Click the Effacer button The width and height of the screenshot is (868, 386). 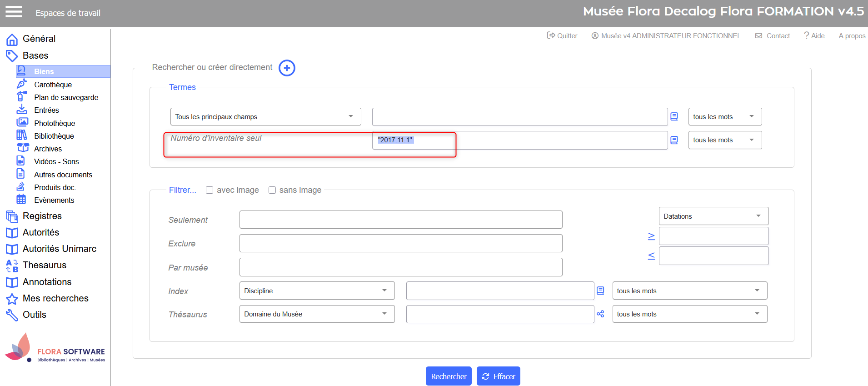point(498,376)
